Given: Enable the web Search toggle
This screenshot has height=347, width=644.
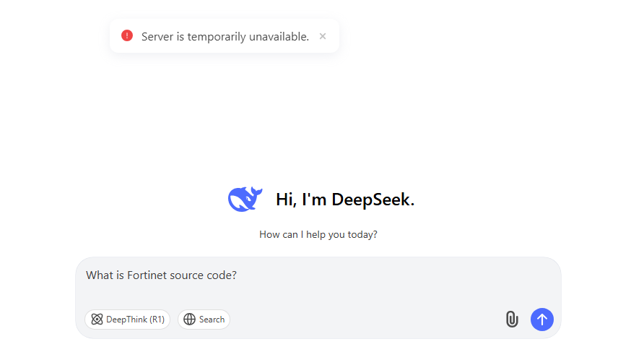Looking at the screenshot, I should coord(204,320).
